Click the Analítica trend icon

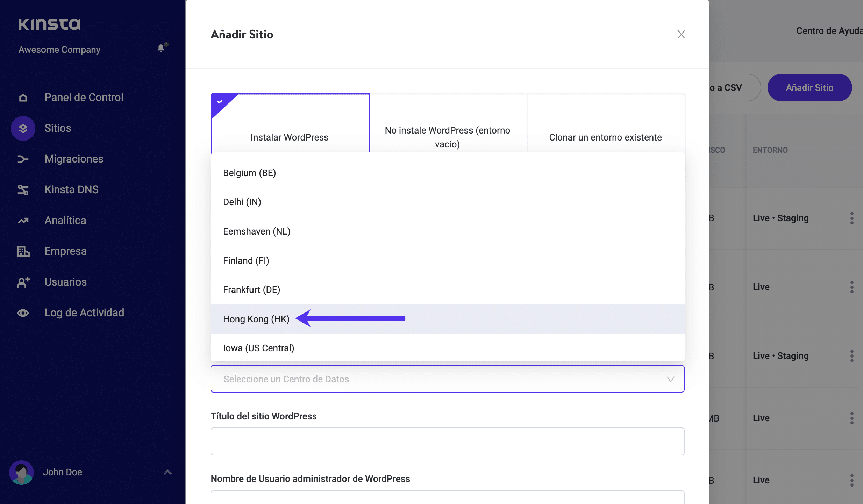pyautogui.click(x=23, y=221)
